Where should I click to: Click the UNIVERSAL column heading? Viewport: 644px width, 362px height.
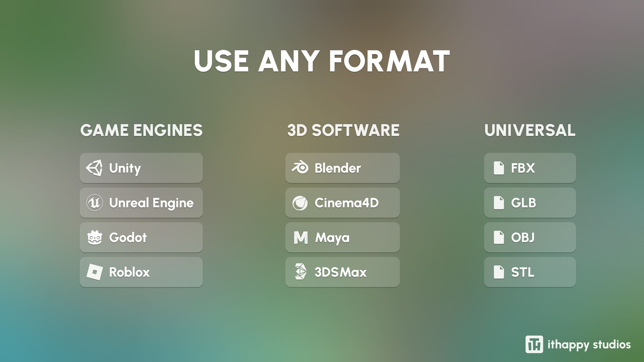(530, 130)
